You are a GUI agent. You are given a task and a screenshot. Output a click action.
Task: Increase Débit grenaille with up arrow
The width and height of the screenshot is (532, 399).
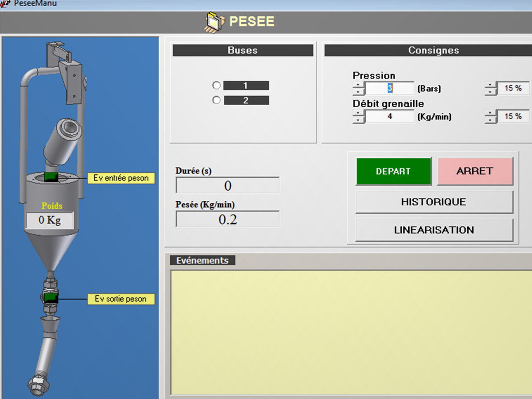point(358,113)
